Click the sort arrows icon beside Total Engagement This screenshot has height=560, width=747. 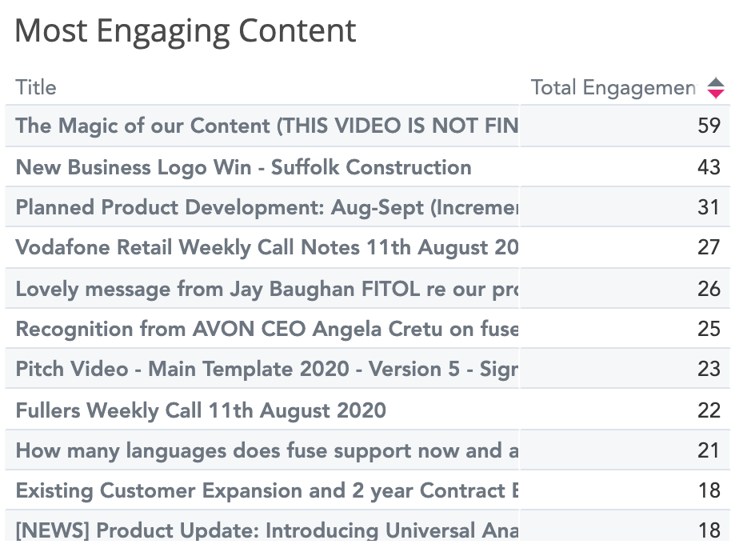point(716,88)
